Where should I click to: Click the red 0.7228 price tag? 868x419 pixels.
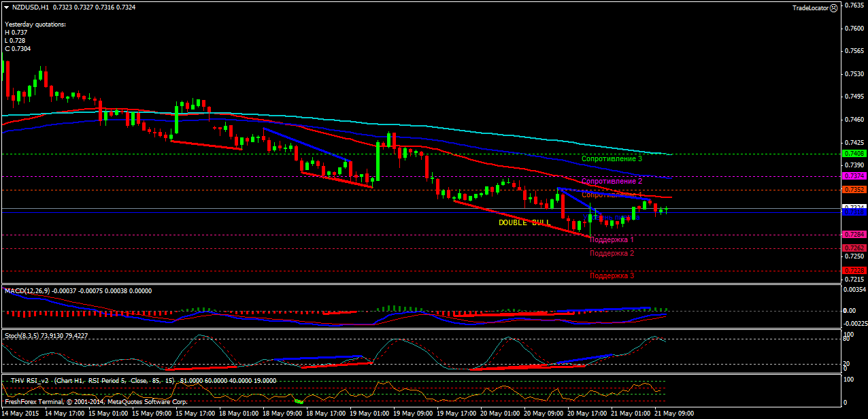[x=854, y=270]
